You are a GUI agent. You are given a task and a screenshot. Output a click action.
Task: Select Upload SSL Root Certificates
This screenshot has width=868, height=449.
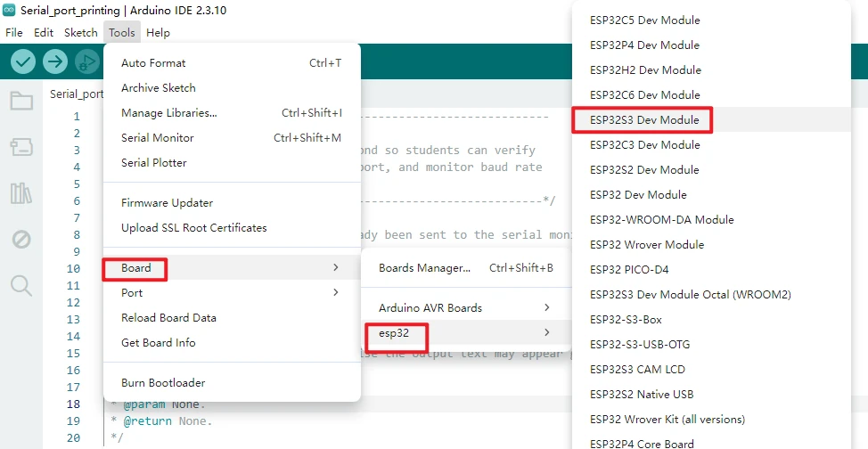(232, 227)
